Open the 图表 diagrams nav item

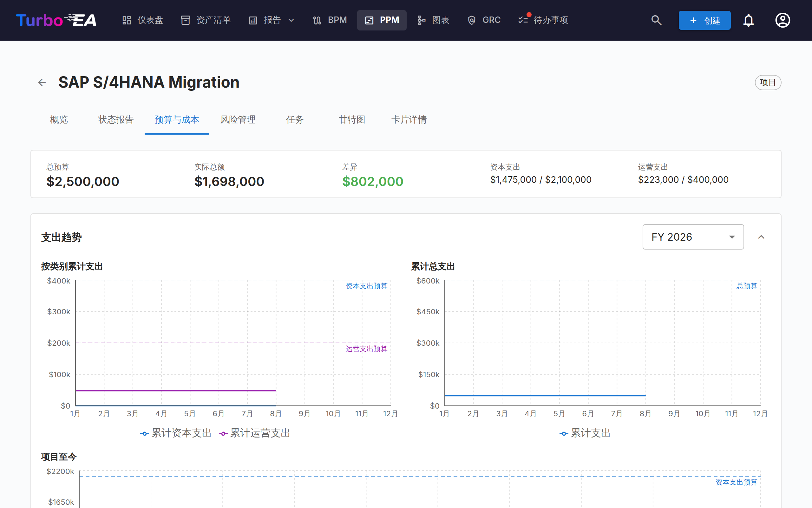pos(433,20)
